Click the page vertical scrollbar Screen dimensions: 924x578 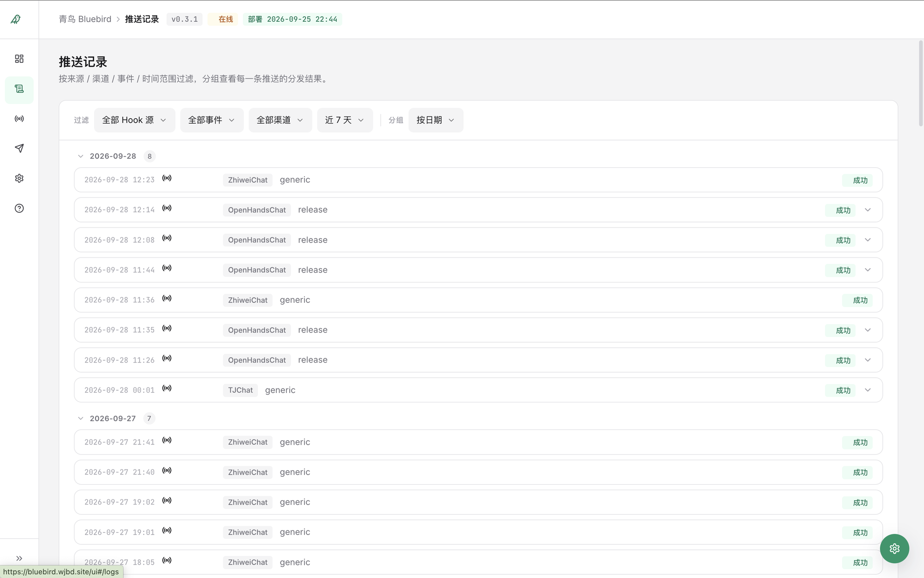tap(920, 83)
